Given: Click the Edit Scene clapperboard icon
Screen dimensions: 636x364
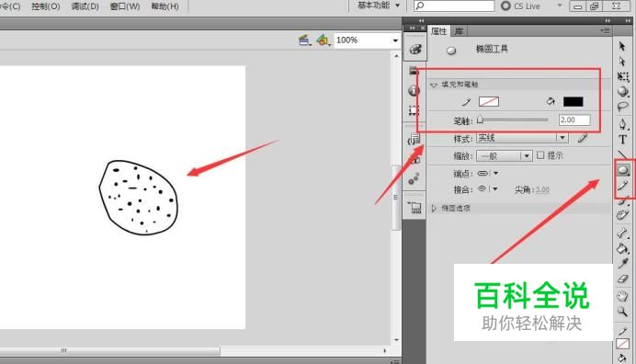Looking at the screenshot, I should click(x=304, y=40).
